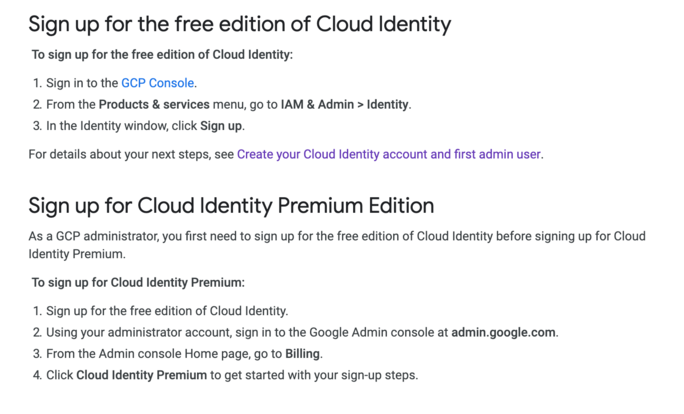Click 'To sign up for Cloud Identity Premium' subheading
684x414 pixels.
(x=138, y=283)
